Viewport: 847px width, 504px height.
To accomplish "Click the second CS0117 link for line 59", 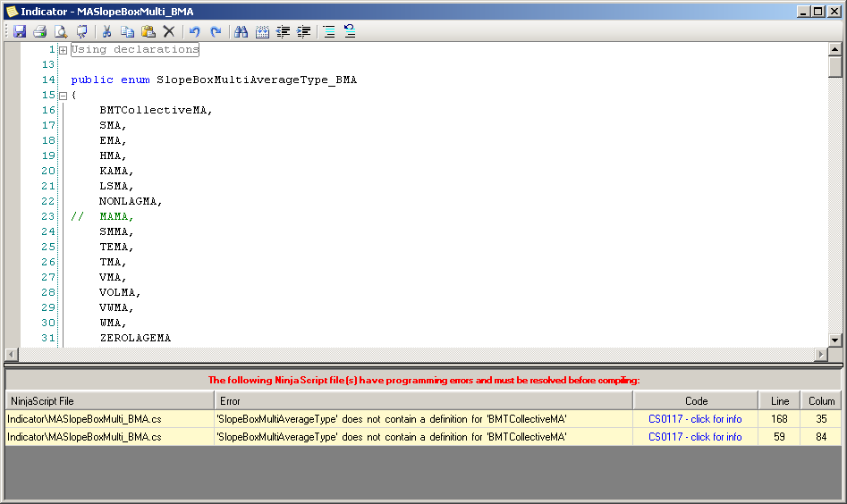I will pos(695,437).
